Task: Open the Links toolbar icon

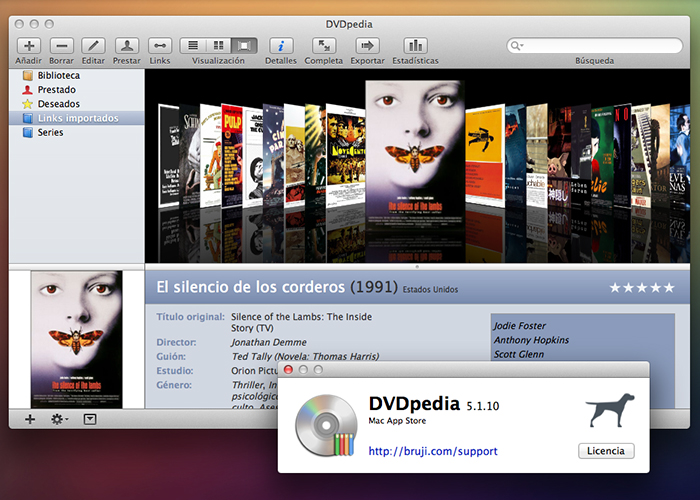Action: pos(160,46)
